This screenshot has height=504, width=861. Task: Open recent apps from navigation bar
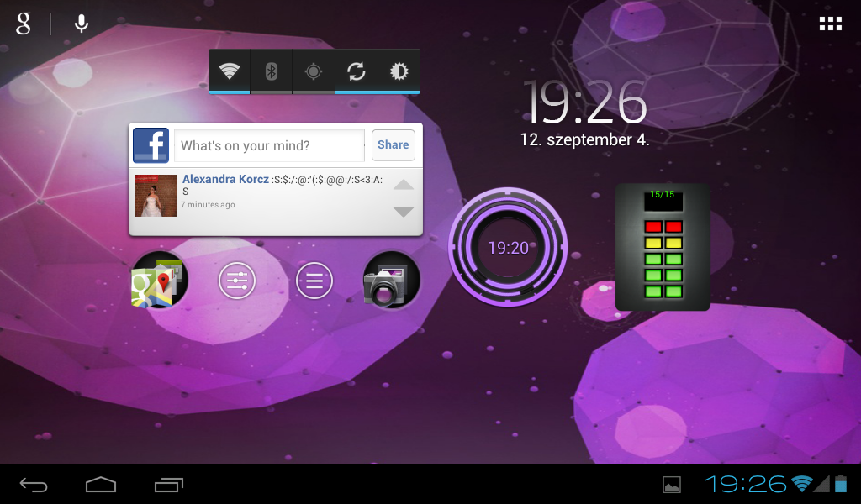coord(168,485)
